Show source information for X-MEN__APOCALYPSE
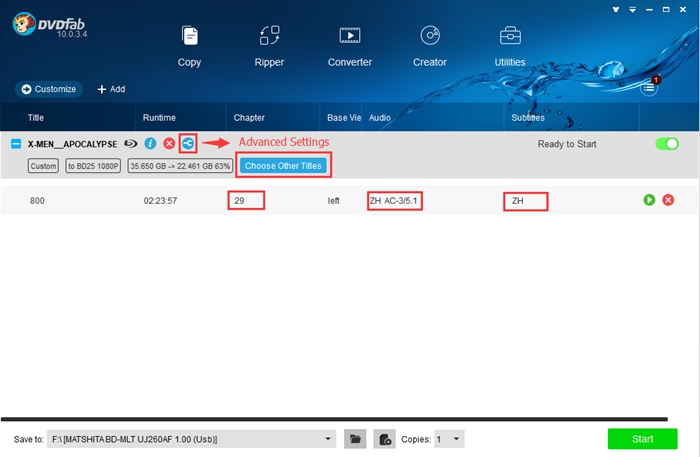Viewport: 700px width, 457px height. [150, 143]
